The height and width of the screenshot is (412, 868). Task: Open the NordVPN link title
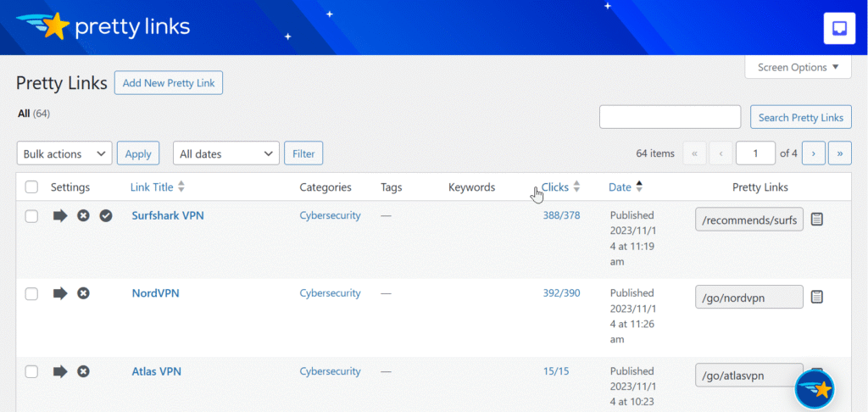click(x=156, y=293)
